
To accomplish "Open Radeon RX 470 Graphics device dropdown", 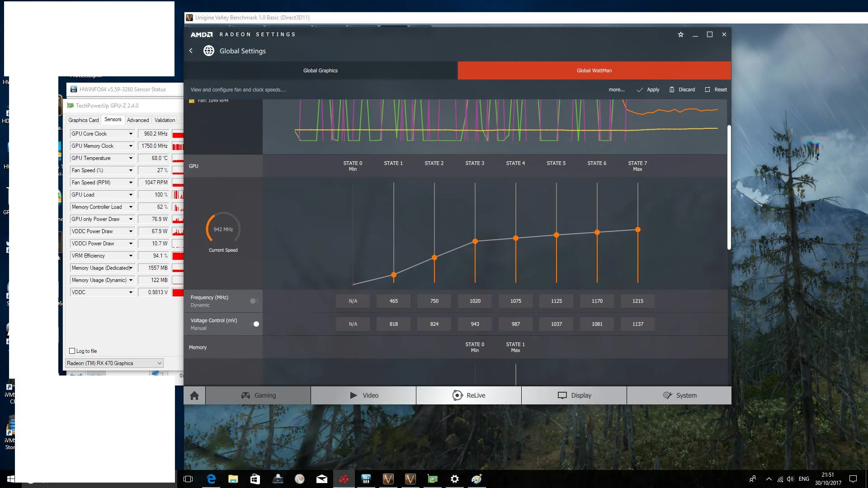I will (x=114, y=363).
